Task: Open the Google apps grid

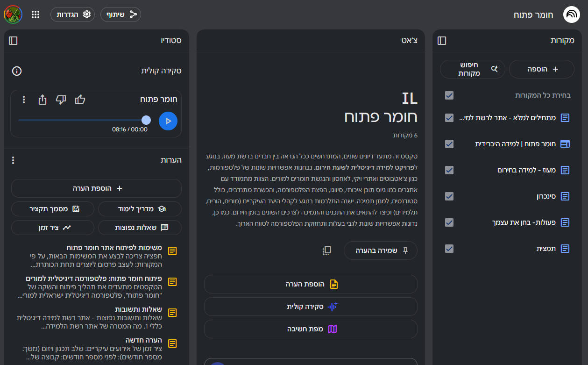Action: pyautogui.click(x=35, y=14)
